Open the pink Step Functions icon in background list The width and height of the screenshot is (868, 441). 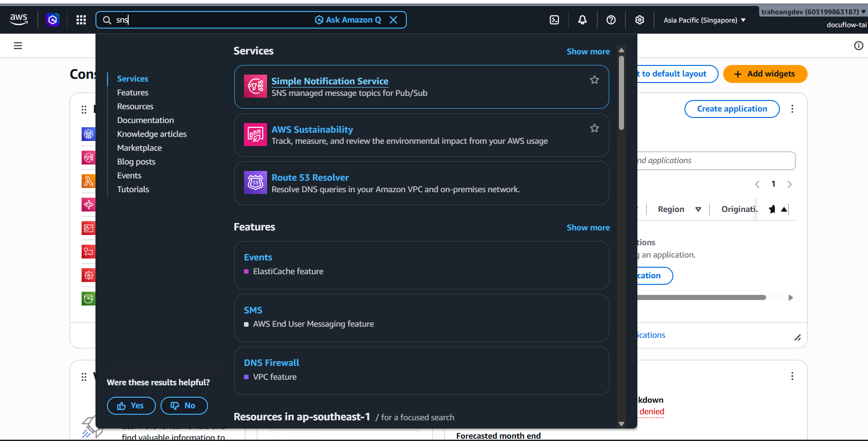point(89,205)
